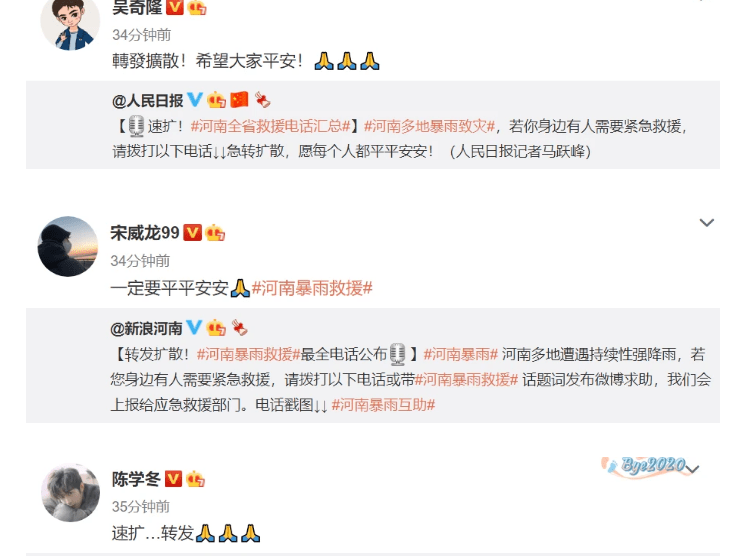Open 吴奇隆's cartoon avatar
Viewport: 741px width, 556px height.
point(70,22)
